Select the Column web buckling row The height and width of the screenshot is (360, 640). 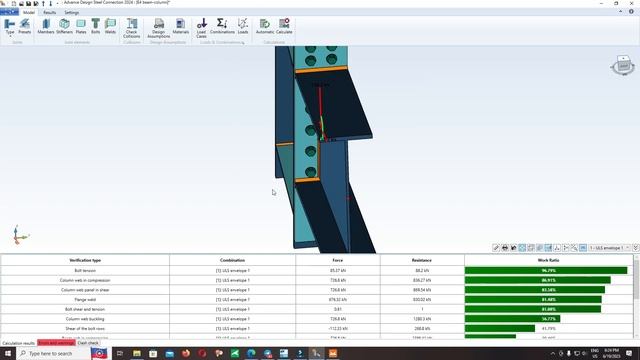[317, 319]
